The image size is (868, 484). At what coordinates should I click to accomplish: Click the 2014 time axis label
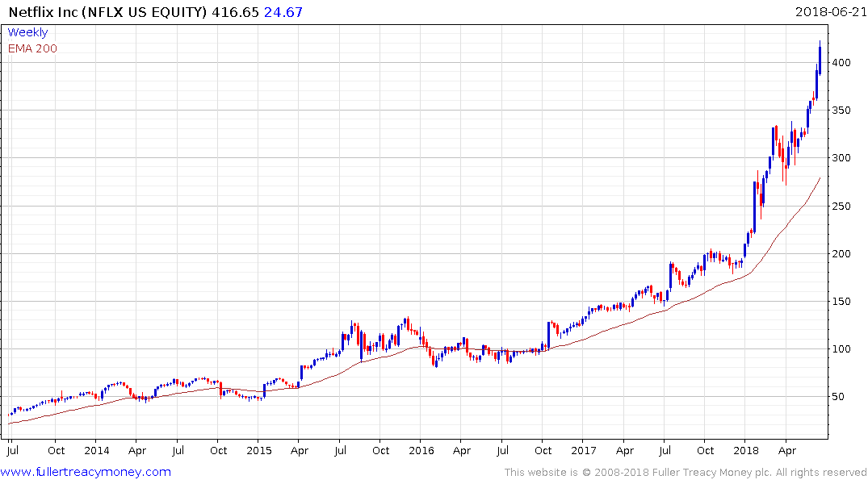(x=97, y=451)
